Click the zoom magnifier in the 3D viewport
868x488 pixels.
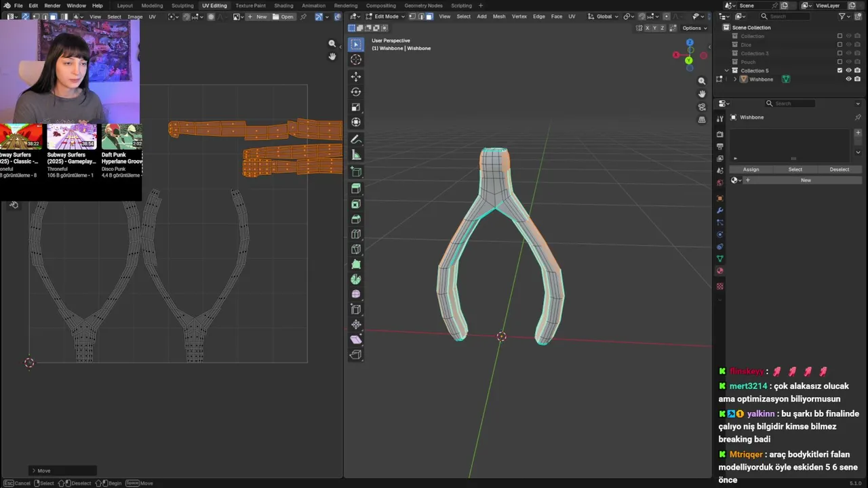point(702,81)
